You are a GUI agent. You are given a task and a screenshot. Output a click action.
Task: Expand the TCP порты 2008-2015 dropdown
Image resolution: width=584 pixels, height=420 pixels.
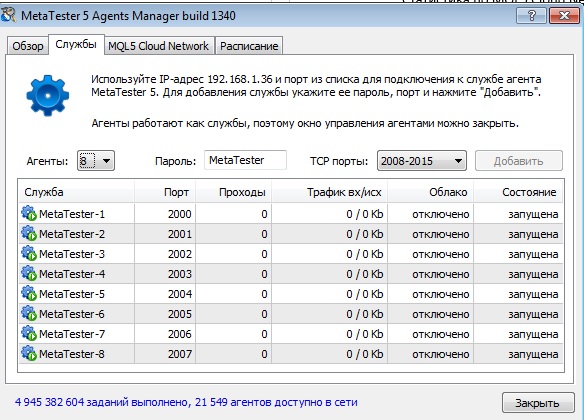point(422,161)
